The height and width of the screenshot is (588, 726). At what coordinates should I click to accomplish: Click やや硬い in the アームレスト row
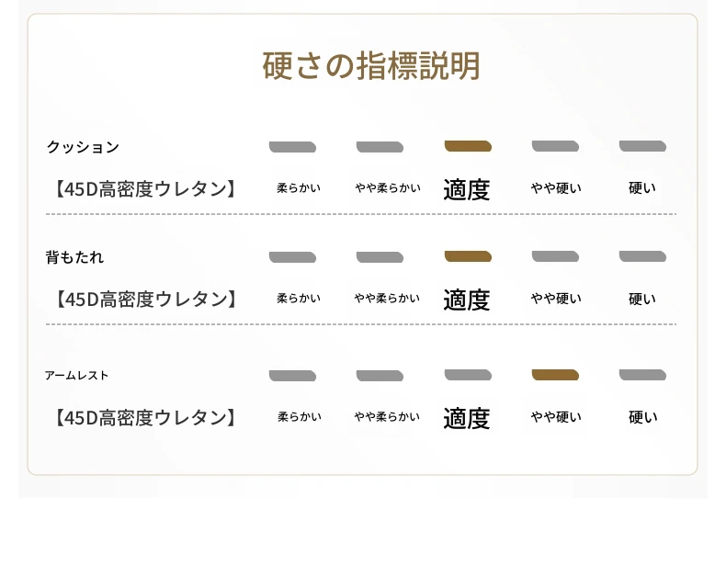click(x=556, y=417)
